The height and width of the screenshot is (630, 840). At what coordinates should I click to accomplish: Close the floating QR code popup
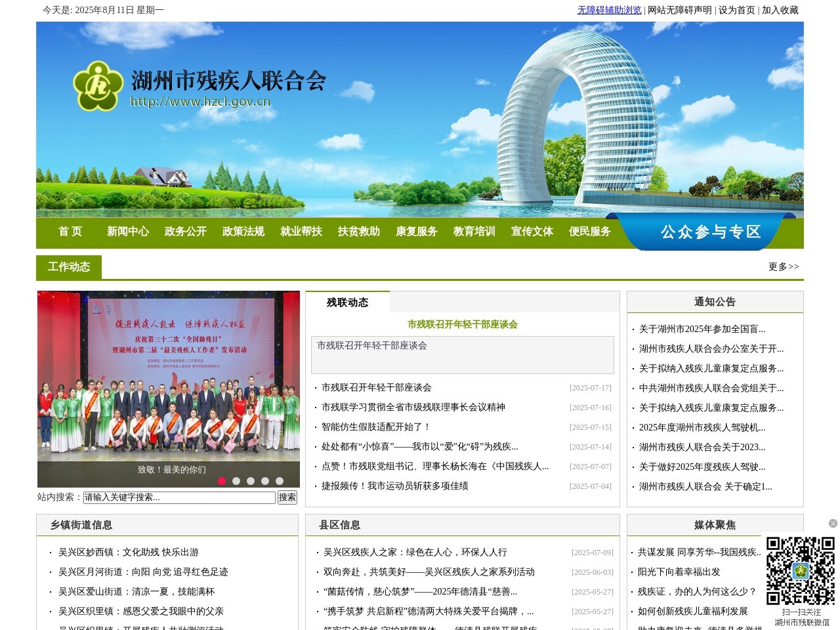[832, 524]
